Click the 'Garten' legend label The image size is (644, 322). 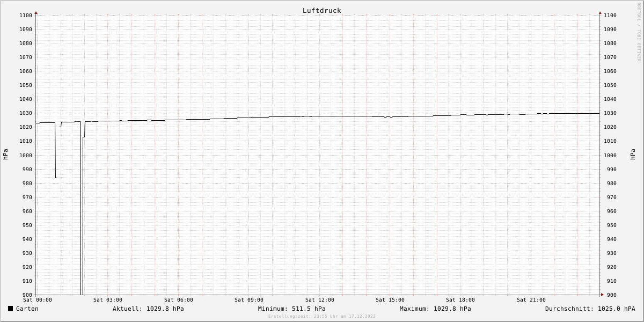27,309
